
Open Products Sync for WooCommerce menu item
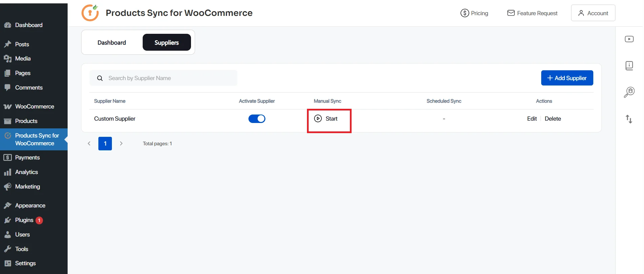(34, 139)
